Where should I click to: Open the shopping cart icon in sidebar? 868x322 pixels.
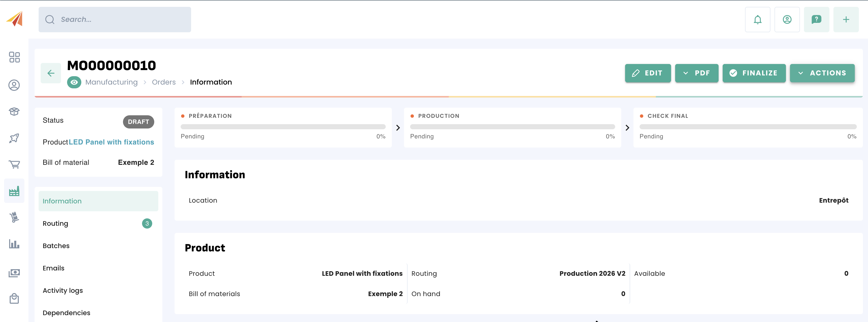14,164
